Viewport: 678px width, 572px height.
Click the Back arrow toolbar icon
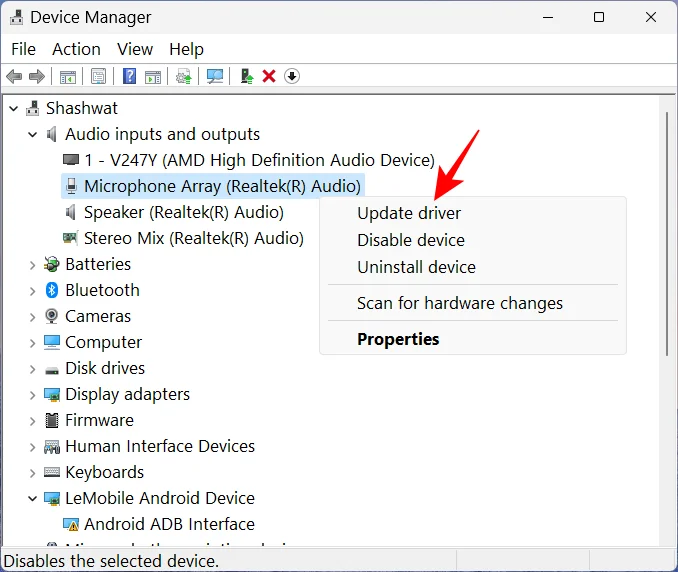14,77
